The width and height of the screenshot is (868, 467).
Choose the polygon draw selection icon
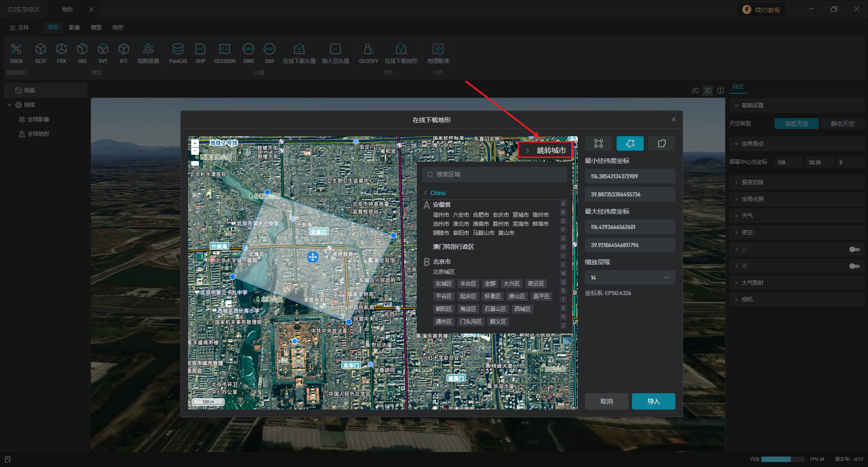(x=630, y=143)
